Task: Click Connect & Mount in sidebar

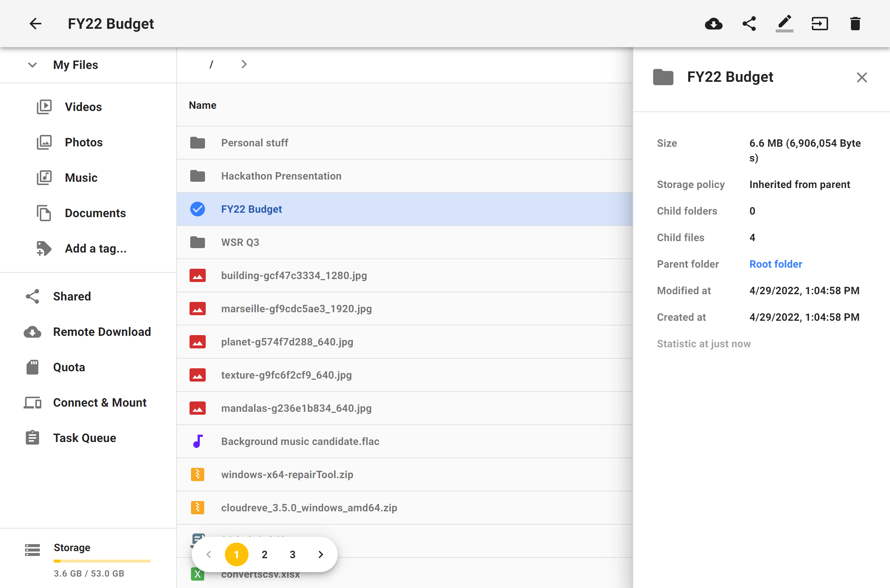Action: pyautogui.click(x=99, y=402)
